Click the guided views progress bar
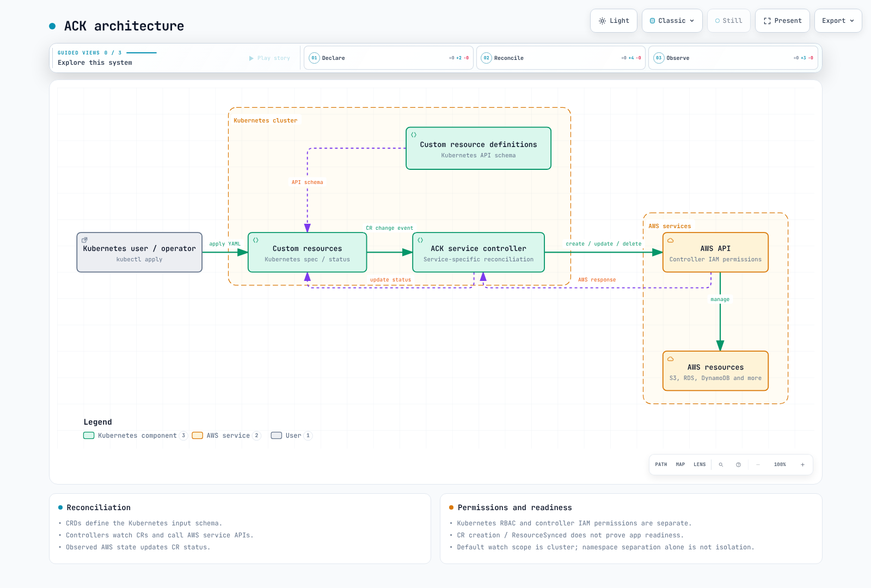Screen dimensions: 871x588 [x=142, y=53]
